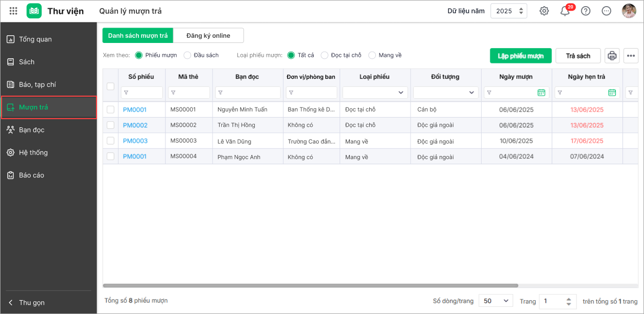This screenshot has width=644, height=314.
Task: Select the Mang về radio option
Action: coord(372,55)
